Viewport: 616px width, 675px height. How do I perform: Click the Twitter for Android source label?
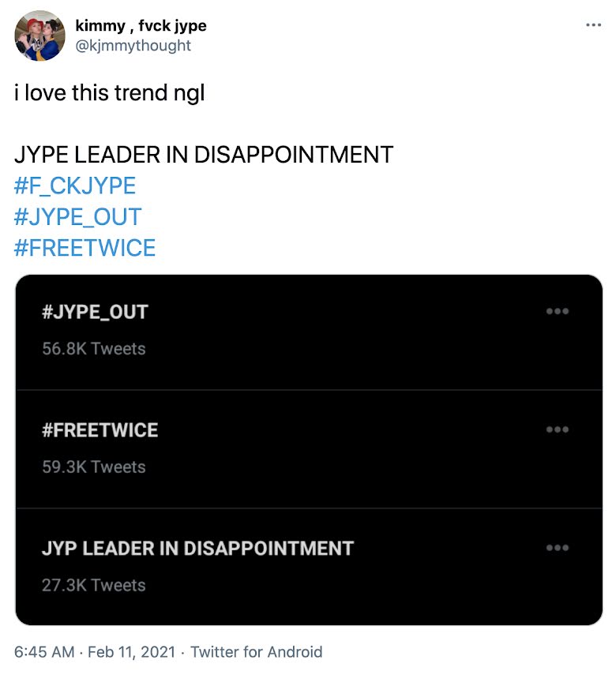coord(257,651)
